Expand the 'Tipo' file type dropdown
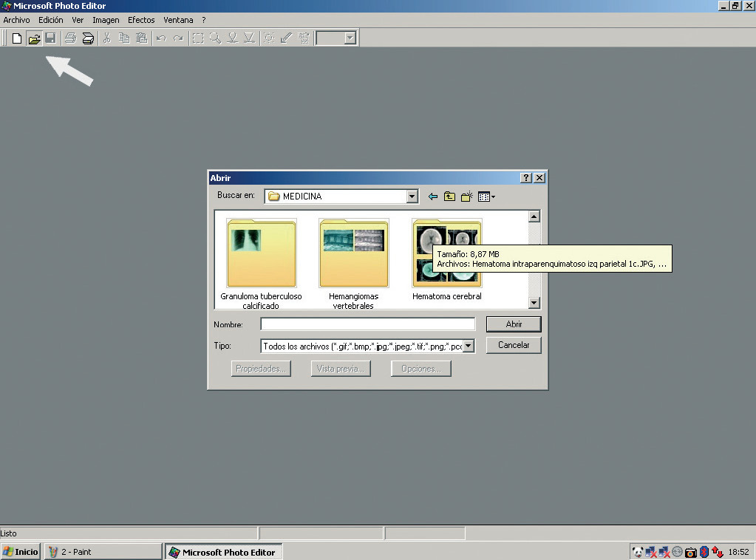 click(469, 346)
